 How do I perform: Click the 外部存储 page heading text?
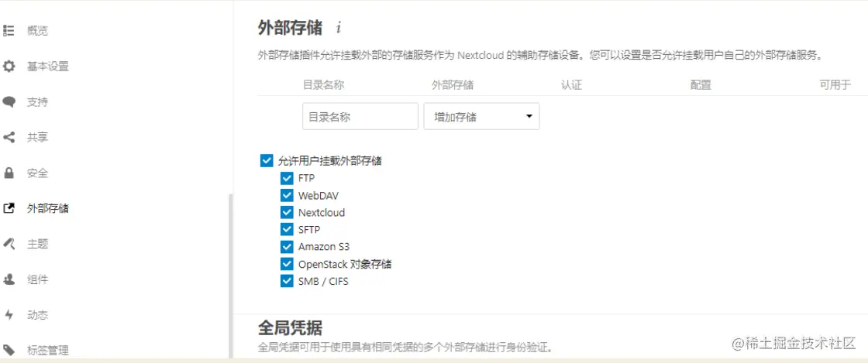290,27
